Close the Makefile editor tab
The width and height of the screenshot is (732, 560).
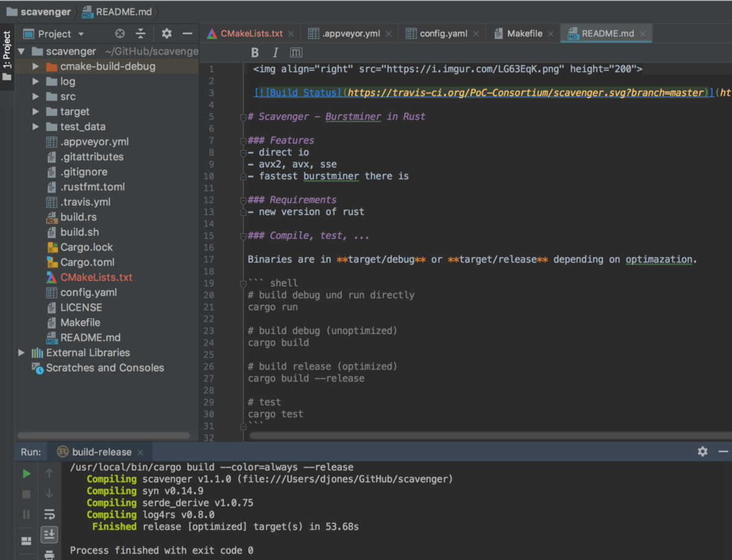(x=550, y=34)
